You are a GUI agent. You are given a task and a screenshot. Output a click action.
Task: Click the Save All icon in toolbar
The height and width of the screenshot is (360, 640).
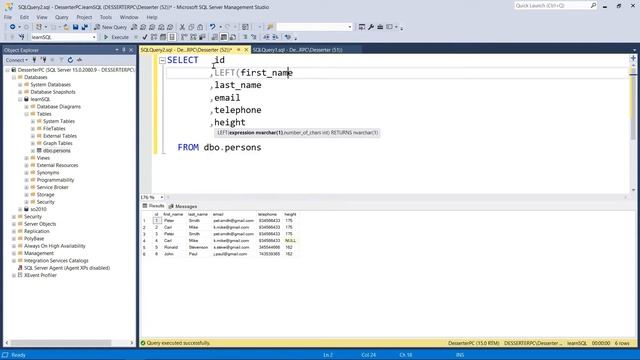pyautogui.click(x=84, y=27)
